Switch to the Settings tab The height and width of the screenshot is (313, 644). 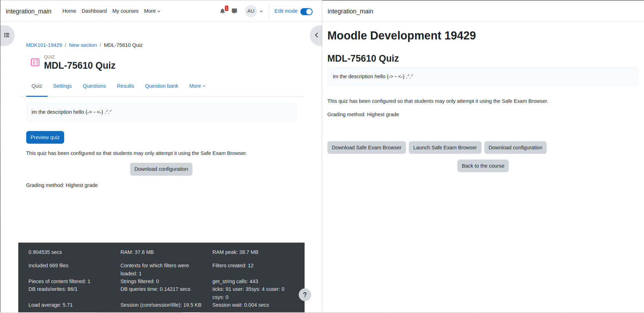point(62,86)
